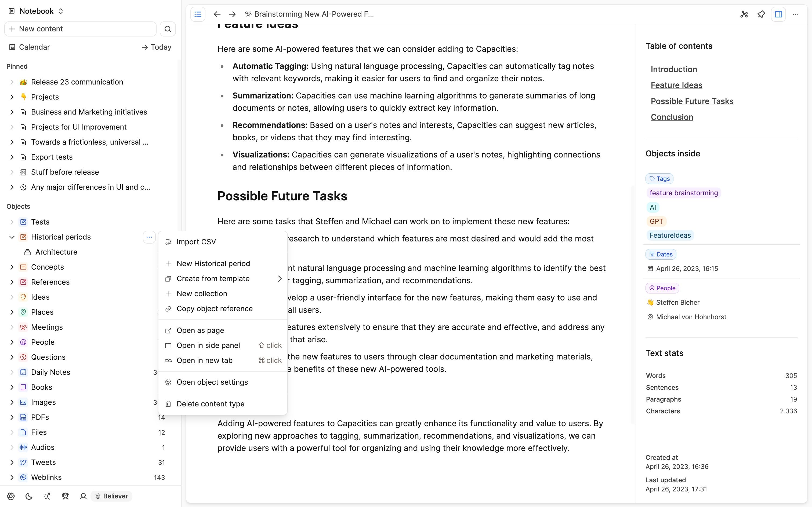
Task: Click the search magnifier in the sidebar
Action: pyautogui.click(x=168, y=29)
